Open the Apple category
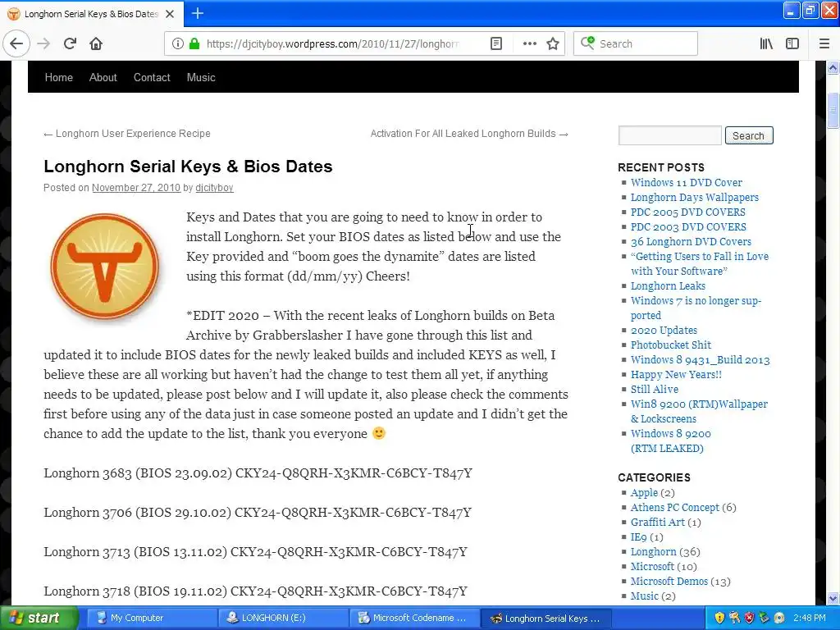The width and height of the screenshot is (840, 630). (x=644, y=493)
